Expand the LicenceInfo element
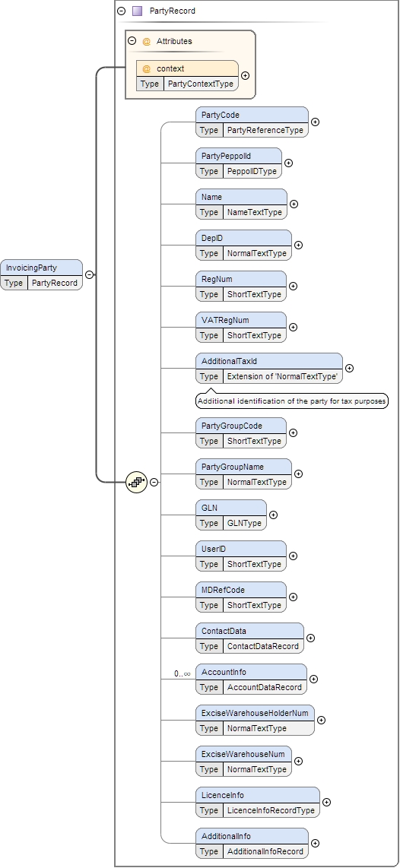400x868 pixels. click(326, 802)
